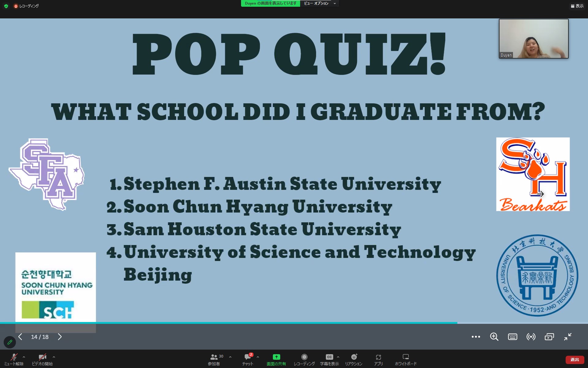Open the whiteboard tool

coord(406,359)
